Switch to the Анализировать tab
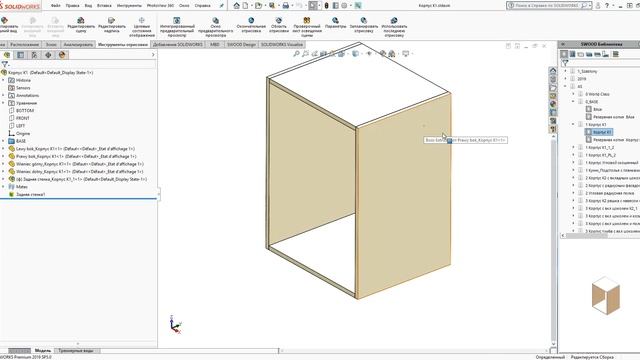 click(x=78, y=44)
